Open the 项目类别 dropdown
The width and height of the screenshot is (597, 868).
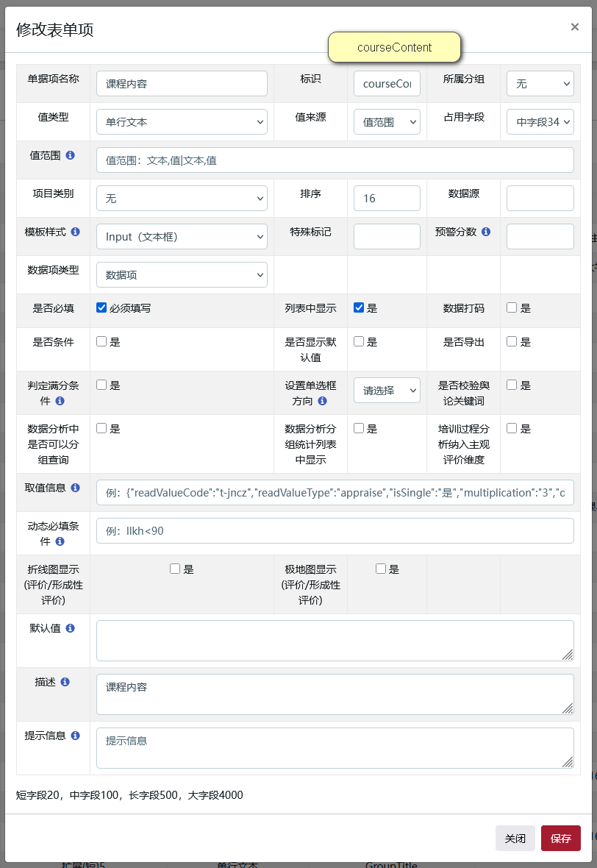coord(182,198)
